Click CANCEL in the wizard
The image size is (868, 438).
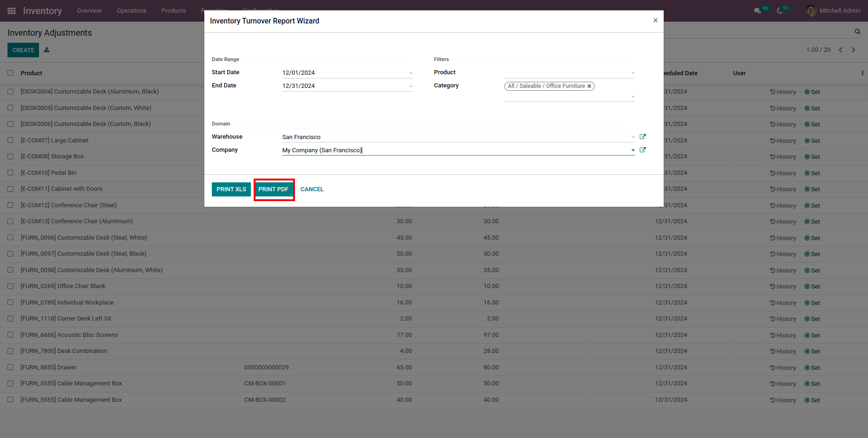tap(312, 189)
